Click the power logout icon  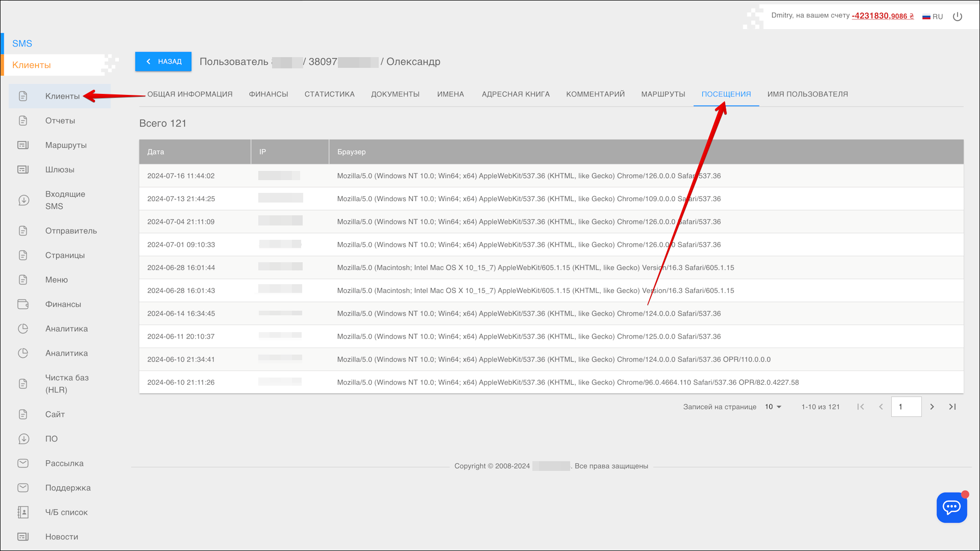[958, 16]
